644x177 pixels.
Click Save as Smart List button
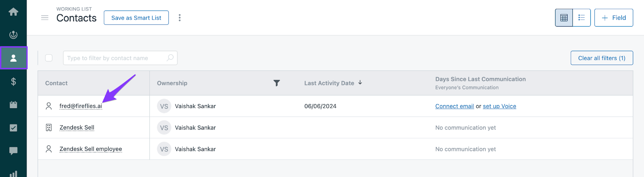click(136, 18)
